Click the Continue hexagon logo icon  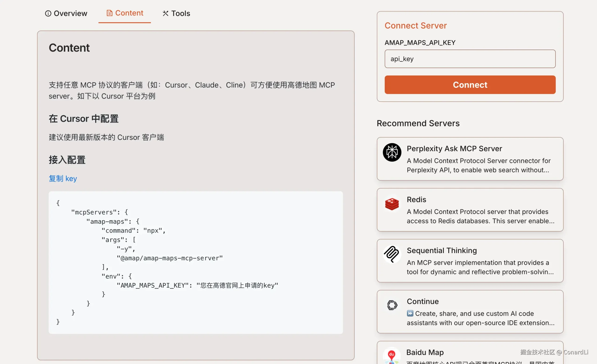click(392, 305)
